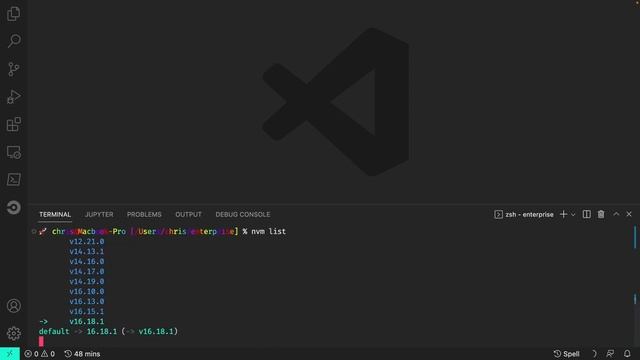The width and height of the screenshot is (640, 360).
Task: Open the Run and Debug view
Action: coord(13,97)
